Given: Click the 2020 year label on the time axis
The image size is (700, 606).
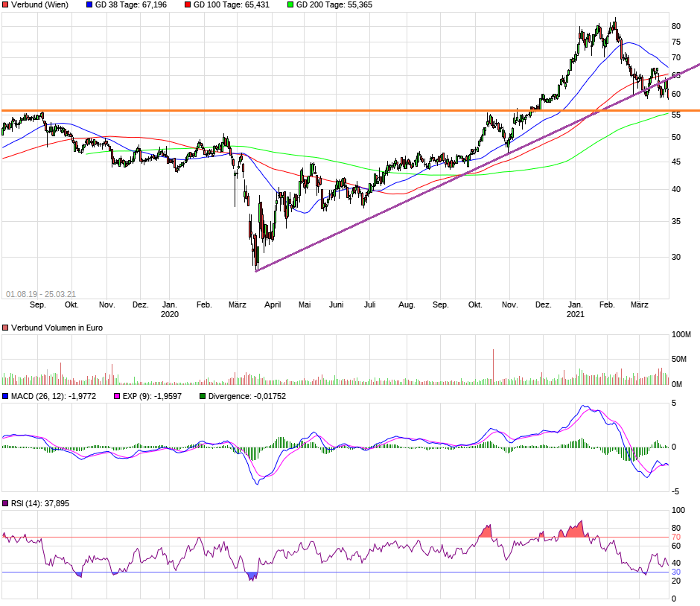Looking at the screenshot, I should pos(169,314).
